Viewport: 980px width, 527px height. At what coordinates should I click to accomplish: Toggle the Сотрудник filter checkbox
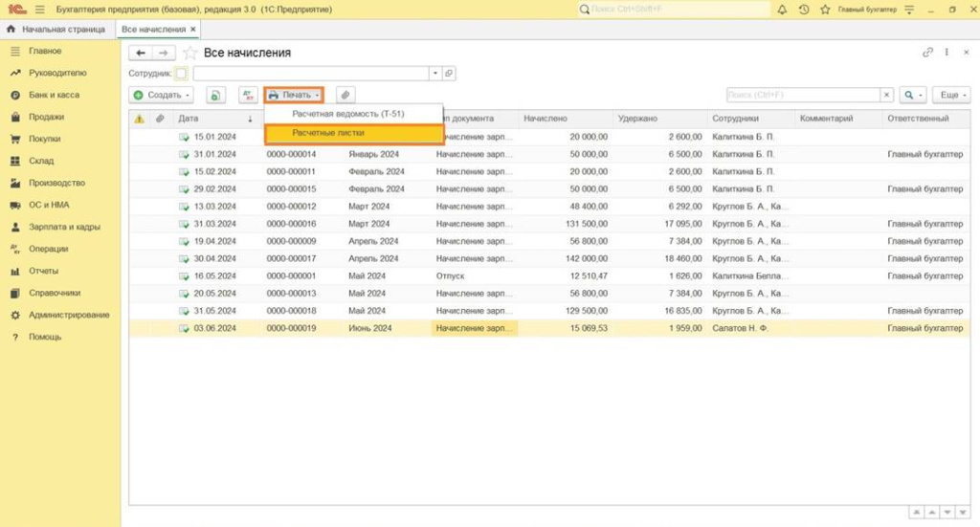[182, 73]
